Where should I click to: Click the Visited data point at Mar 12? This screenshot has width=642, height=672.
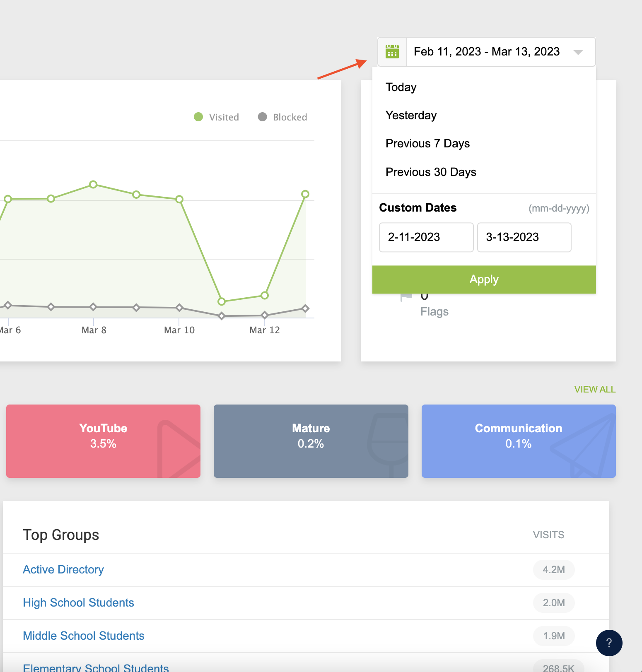pyautogui.click(x=265, y=295)
